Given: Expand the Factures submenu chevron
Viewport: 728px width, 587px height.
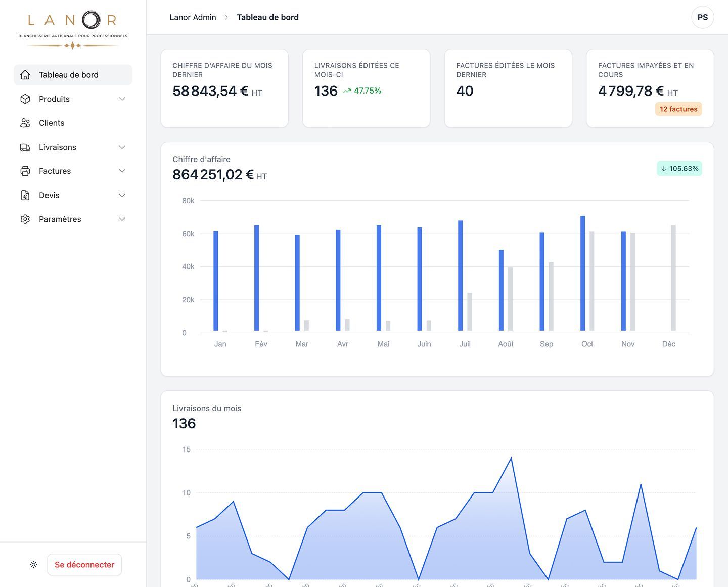Looking at the screenshot, I should (122, 171).
